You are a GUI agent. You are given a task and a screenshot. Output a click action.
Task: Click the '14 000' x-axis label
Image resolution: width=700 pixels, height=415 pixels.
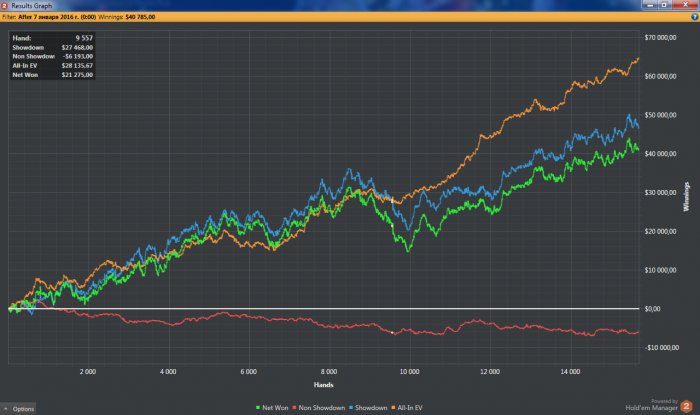(x=570, y=372)
